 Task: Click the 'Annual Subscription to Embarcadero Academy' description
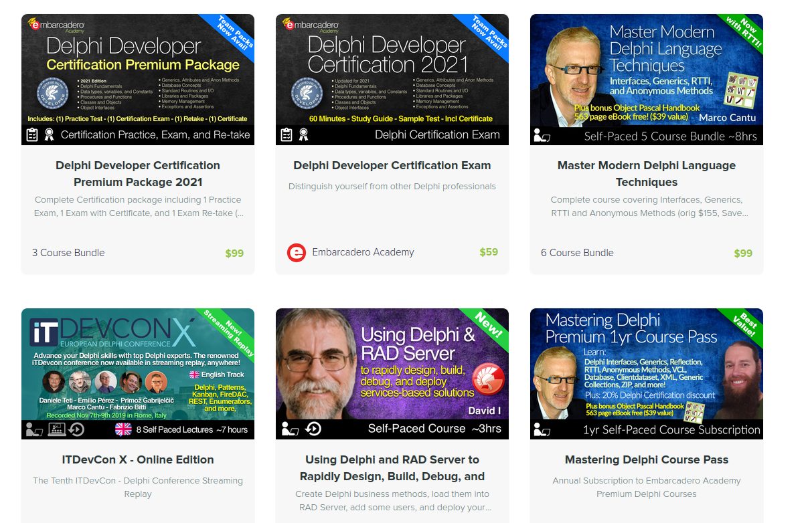point(647,488)
